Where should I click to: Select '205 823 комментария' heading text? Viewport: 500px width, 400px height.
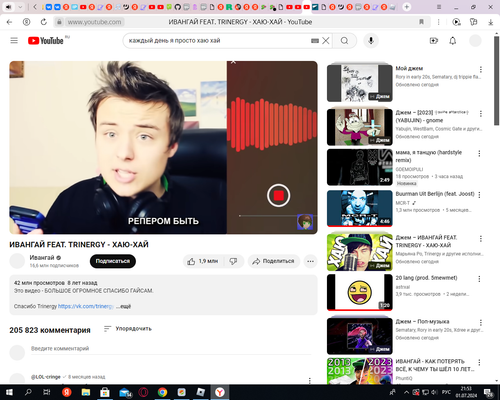50,330
